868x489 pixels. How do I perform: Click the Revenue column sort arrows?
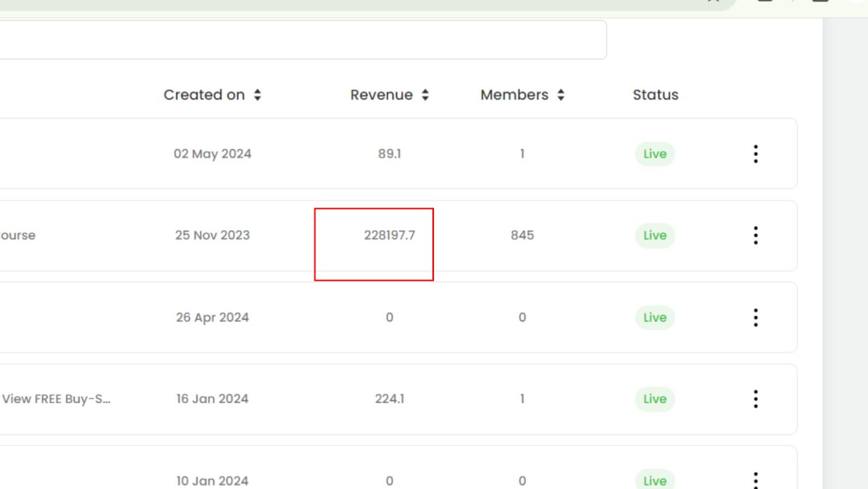pyautogui.click(x=425, y=95)
